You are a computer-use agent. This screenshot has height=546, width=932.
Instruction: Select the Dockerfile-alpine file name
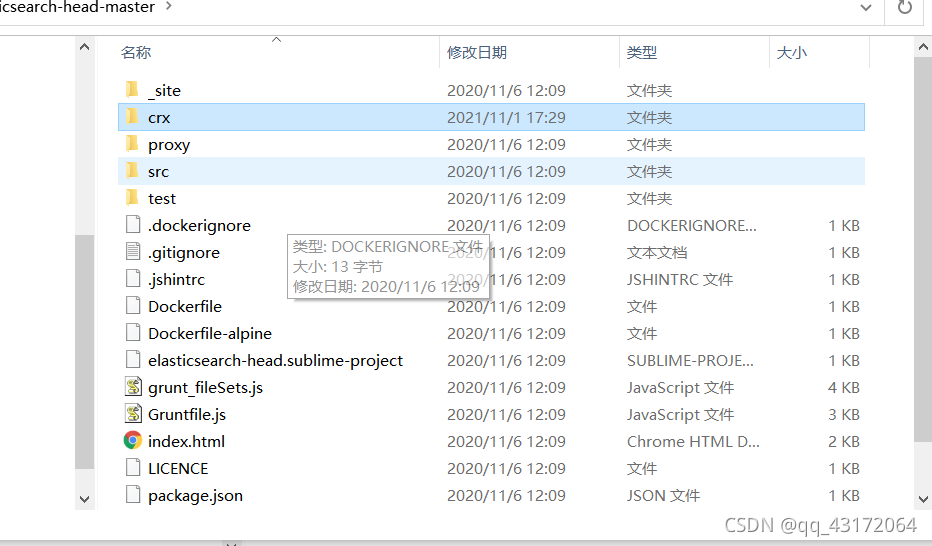210,334
